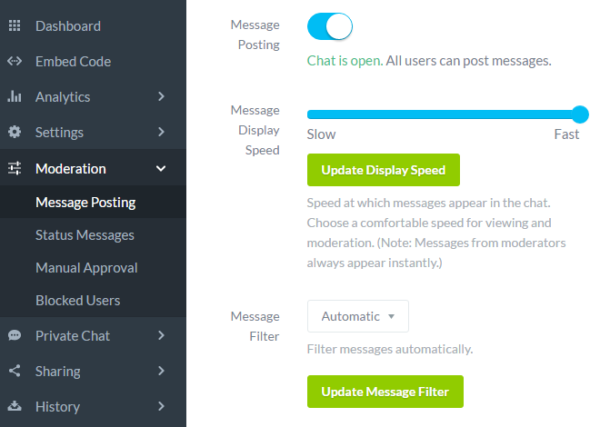
Task: Open the Status Messages menu item
Action: tap(84, 235)
